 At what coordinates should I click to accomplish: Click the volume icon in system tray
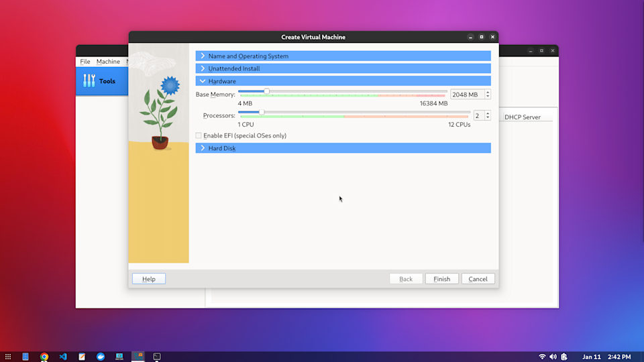(x=553, y=357)
